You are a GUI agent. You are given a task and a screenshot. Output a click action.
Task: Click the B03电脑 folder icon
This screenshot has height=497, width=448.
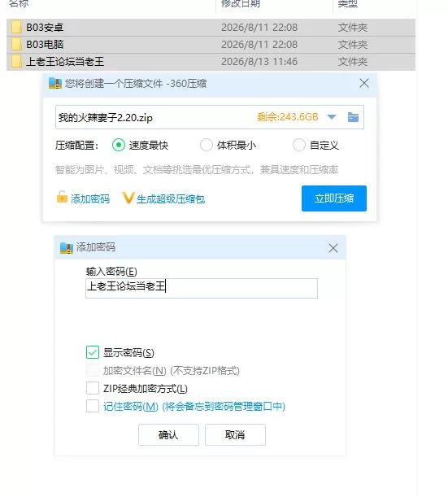click(15, 45)
